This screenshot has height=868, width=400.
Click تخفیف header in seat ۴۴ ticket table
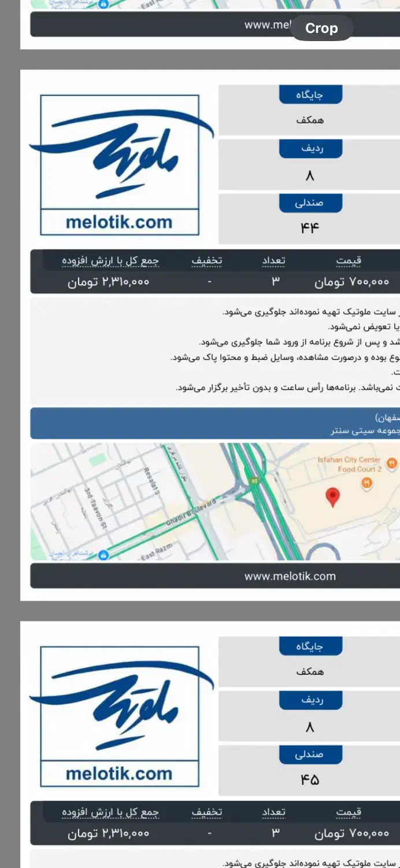(207, 261)
